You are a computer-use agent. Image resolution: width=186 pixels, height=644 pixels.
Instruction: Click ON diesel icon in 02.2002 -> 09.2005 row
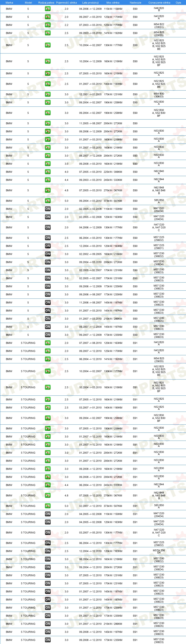(48, 254)
